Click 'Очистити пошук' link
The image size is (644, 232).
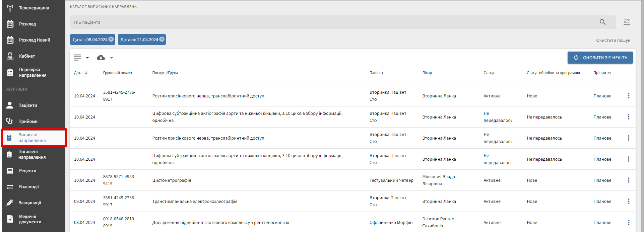click(613, 40)
